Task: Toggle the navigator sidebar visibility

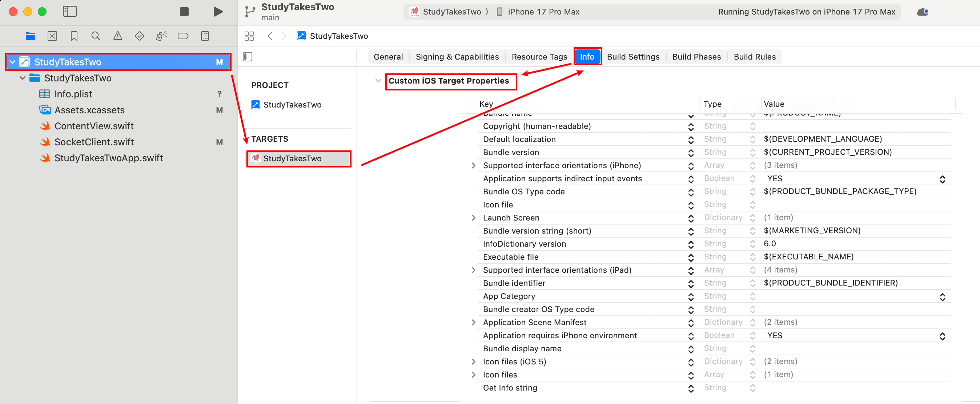Action: coord(70,12)
